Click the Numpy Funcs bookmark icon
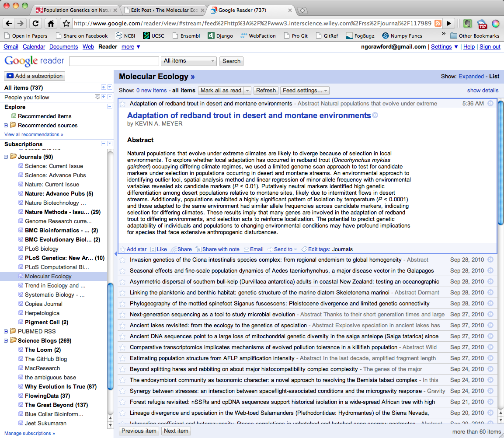The height and width of the screenshot is (438, 504). 386,36
